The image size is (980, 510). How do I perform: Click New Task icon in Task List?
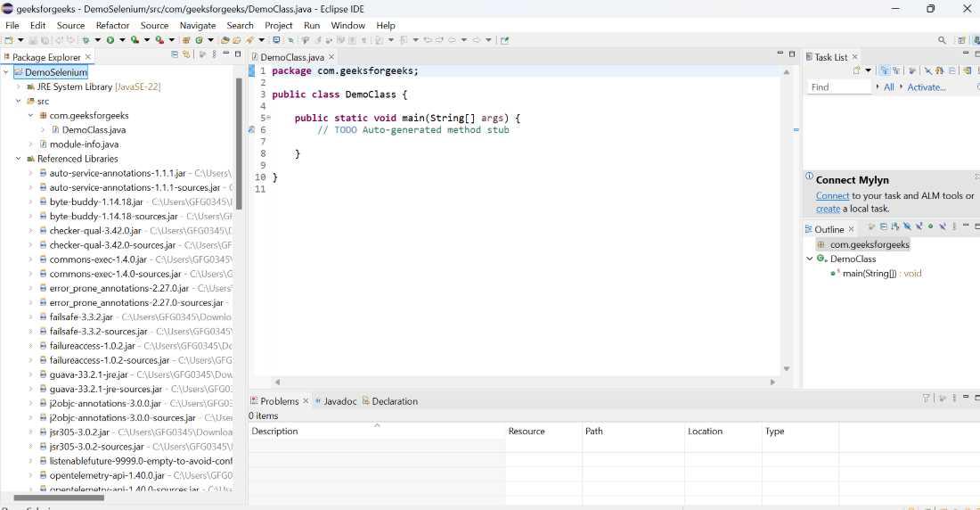(x=857, y=70)
